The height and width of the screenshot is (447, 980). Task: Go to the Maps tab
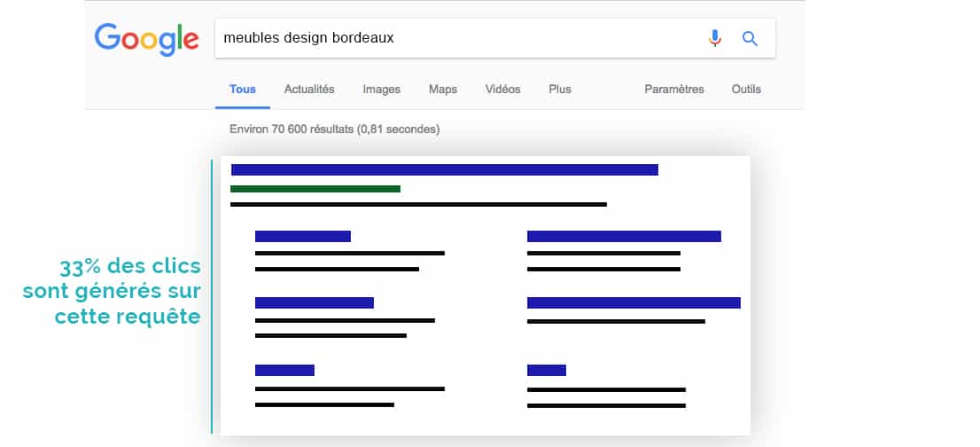[x=443, y=89]
